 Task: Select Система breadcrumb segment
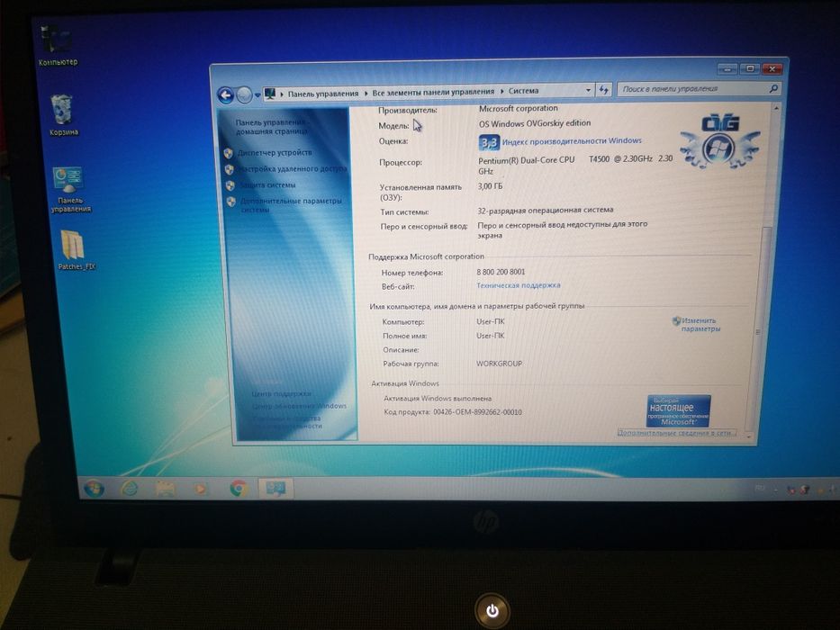click(x=523, y=91)
